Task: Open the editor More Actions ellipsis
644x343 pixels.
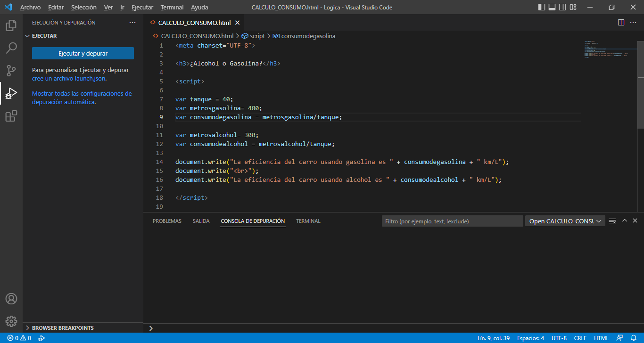Action: pos(634,23)
